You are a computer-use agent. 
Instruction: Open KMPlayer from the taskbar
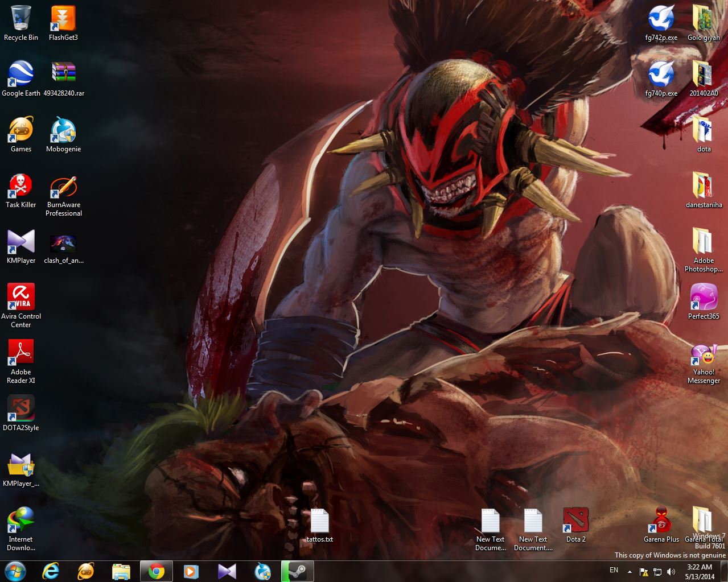tap(227, 571)
